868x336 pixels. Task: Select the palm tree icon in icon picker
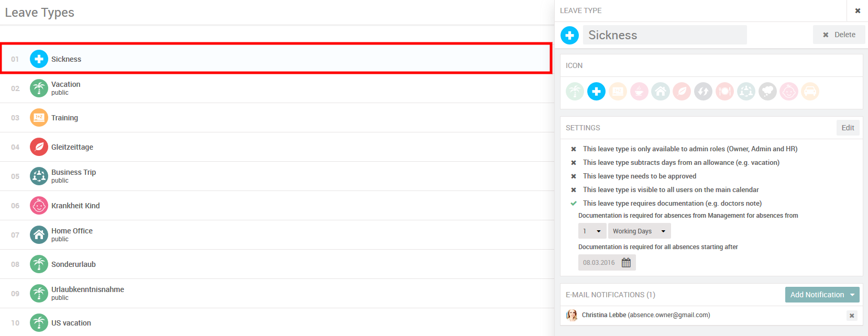coord(575,92)
